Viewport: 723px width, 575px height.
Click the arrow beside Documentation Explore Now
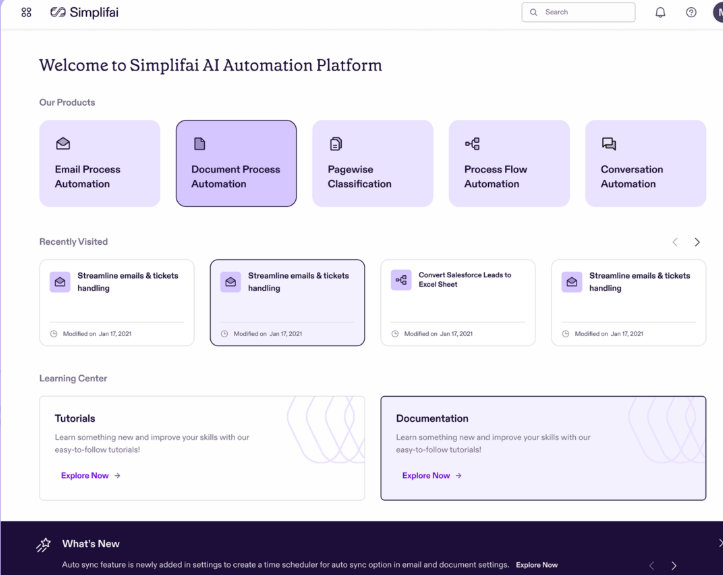coord(459,475)
